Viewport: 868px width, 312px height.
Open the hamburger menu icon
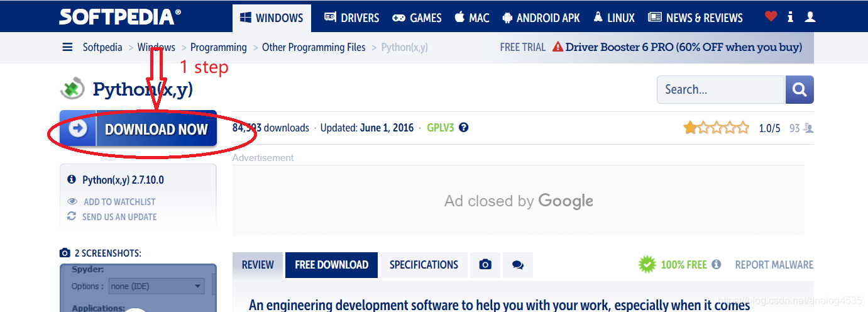point(67,47)
